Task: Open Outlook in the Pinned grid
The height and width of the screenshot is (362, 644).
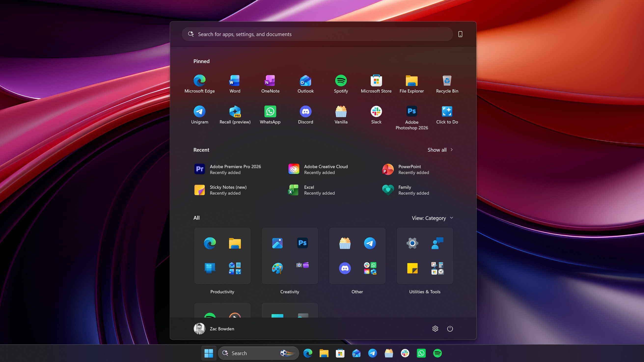Action: tap(305, 84)
